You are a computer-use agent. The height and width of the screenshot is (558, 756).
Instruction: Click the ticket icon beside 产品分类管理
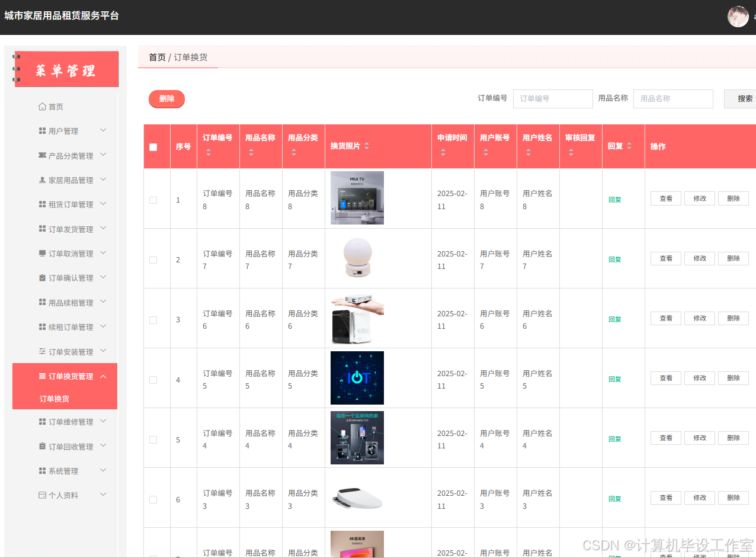[x=42, y=155]
